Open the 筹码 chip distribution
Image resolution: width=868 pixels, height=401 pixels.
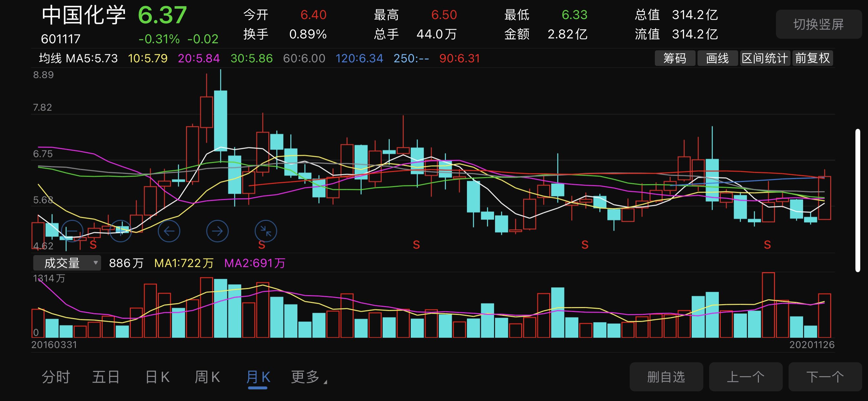(675, 58)
